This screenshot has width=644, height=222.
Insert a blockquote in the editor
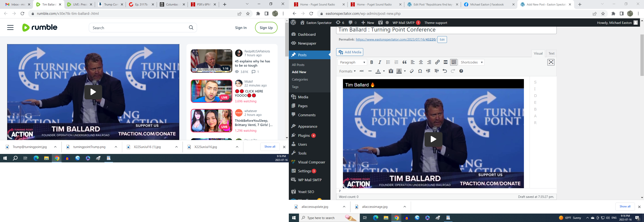404,62
